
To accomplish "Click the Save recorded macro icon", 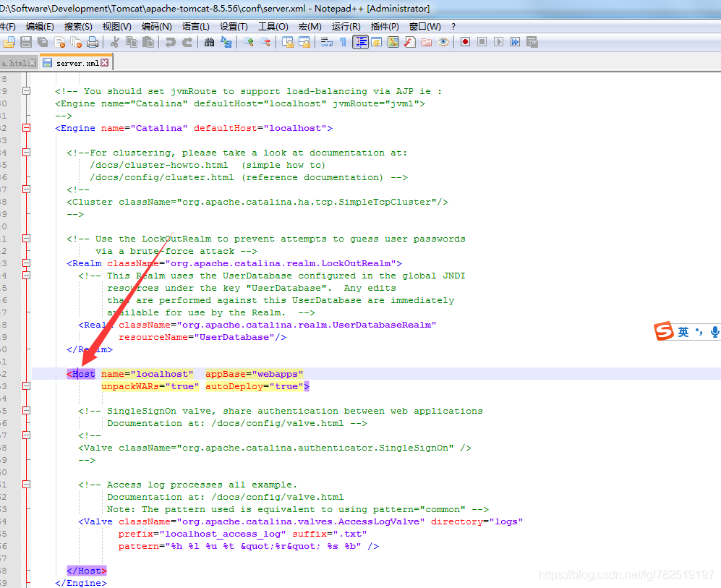I will (532, 42).
